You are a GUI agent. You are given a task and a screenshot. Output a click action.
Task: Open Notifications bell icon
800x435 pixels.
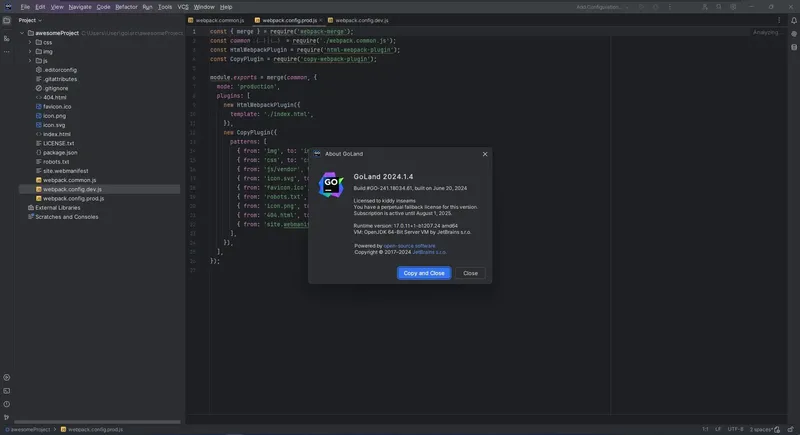(794, 20)
